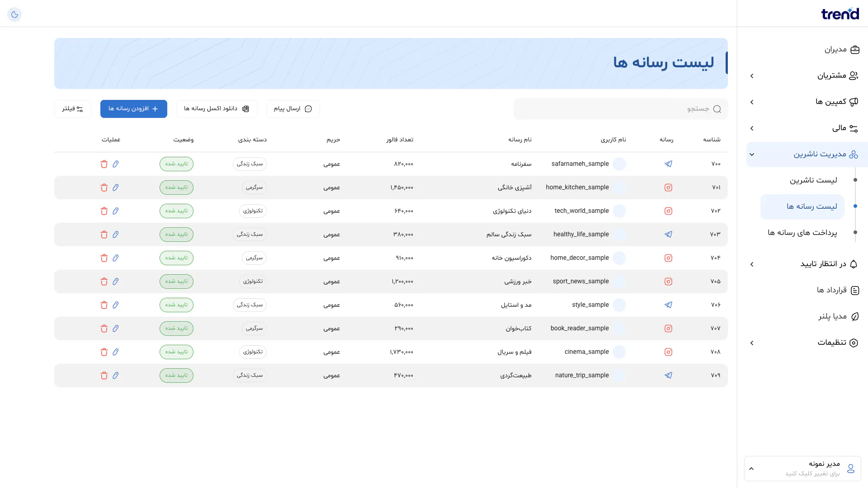Open the مدیر نمونه user switcher
The height and width of the screenshot is (488, 868).
click(802, 469)
